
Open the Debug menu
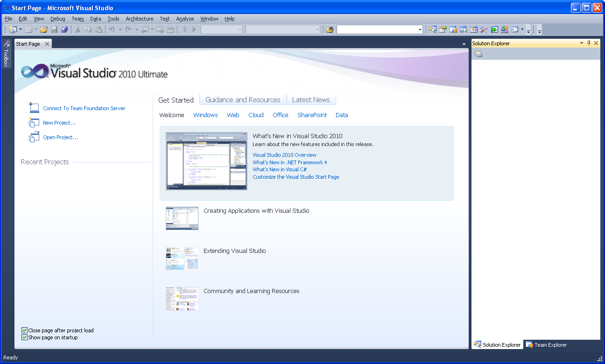pyautogui.click(x=58, y=19)
